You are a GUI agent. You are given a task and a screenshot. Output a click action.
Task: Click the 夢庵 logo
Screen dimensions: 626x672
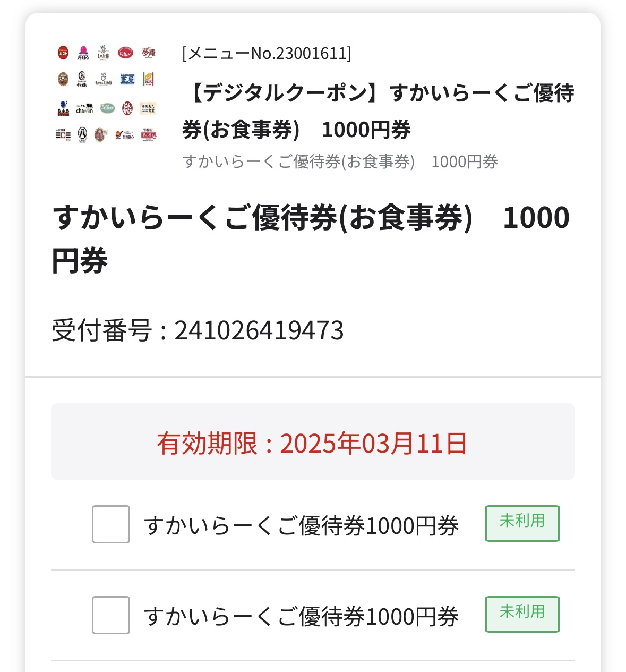coord(149,53)
